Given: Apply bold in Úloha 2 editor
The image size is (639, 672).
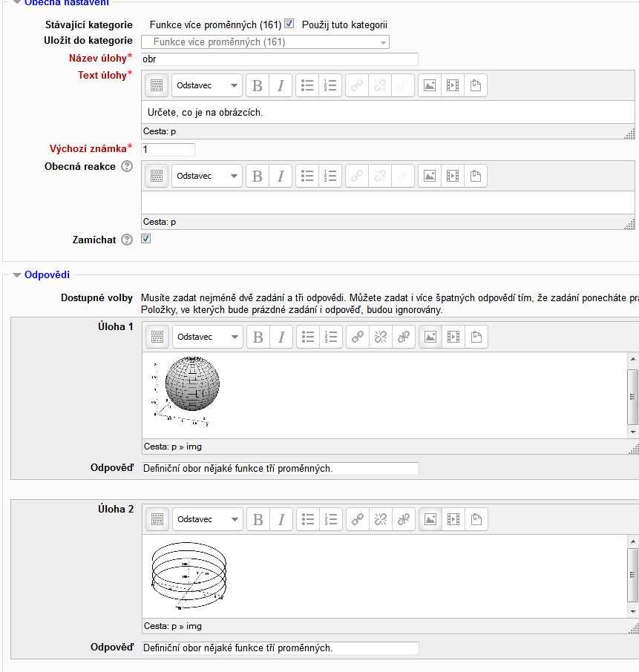Looking at the screenshot, I should (258, 519).
